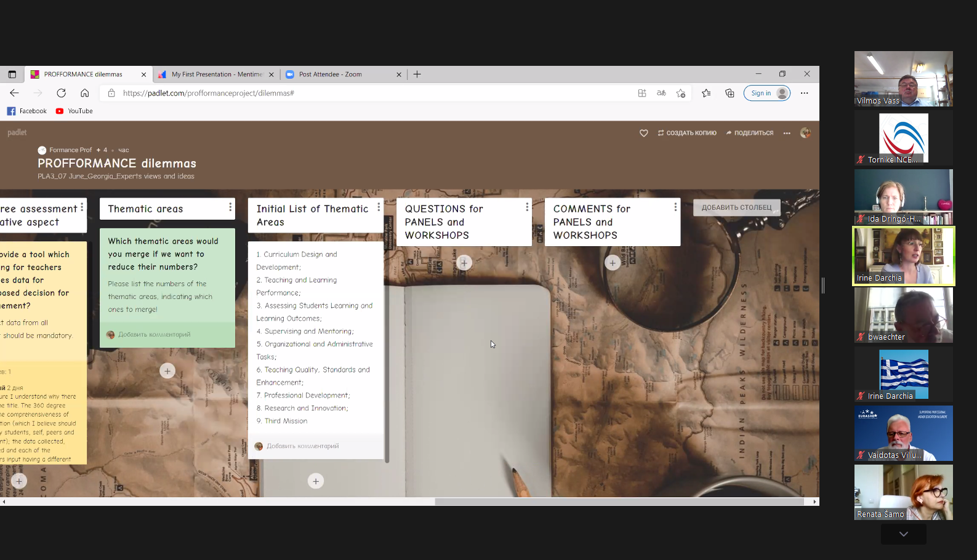Screen dimensions: 977x560
Task: Add a post under Thematic areas column
Action: click(167, 370)
